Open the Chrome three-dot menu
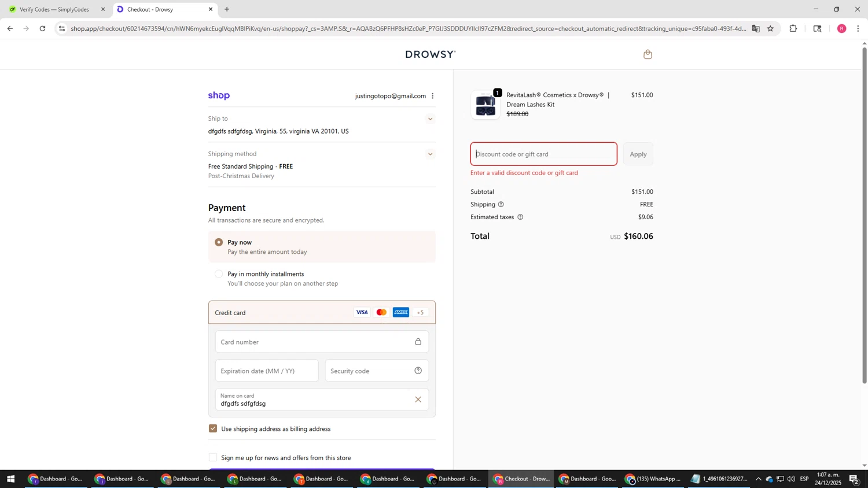The width and height of the screenshot is (868, 488). (x=858, y=28)
